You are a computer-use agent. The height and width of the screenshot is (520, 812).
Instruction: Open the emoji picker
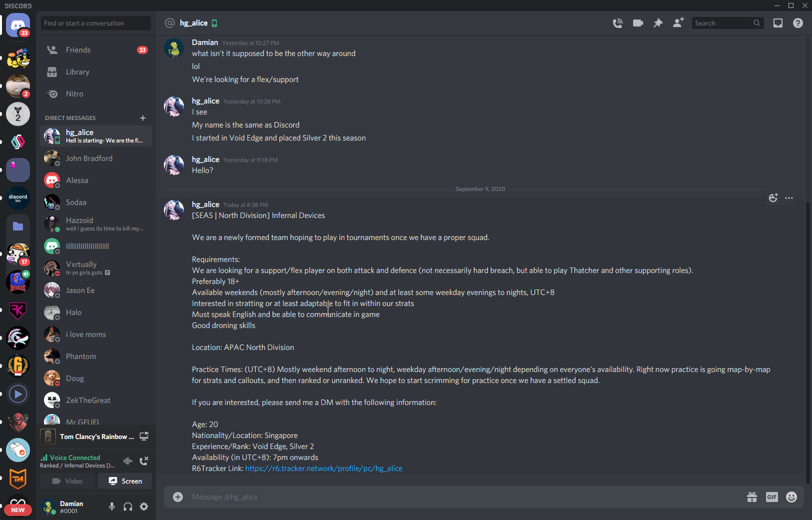pos(792,497)
